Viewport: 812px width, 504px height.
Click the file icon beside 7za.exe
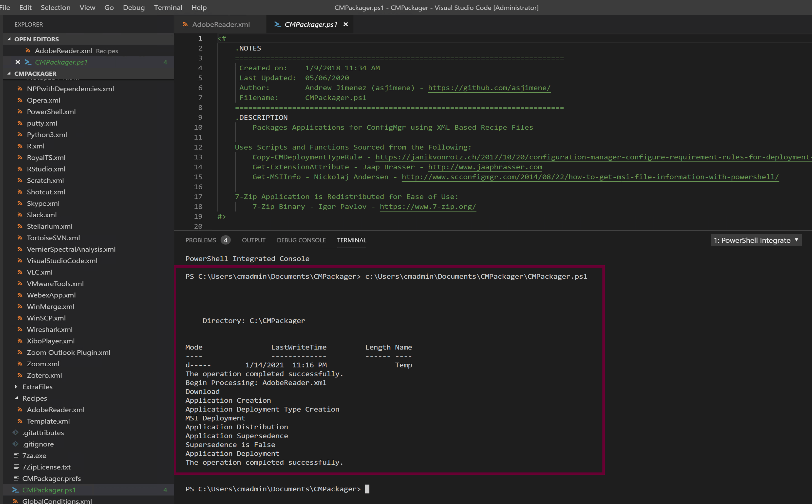pos(16,455)
